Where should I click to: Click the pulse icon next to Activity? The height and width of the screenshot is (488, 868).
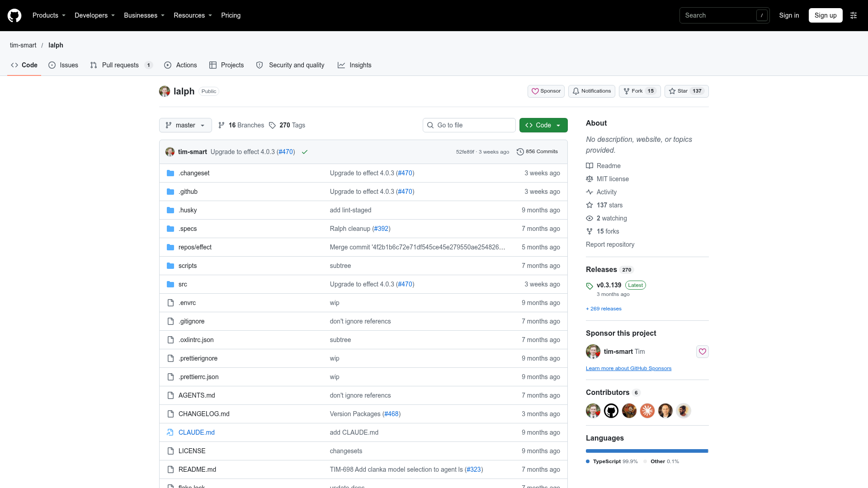click(x=590, y=192)
